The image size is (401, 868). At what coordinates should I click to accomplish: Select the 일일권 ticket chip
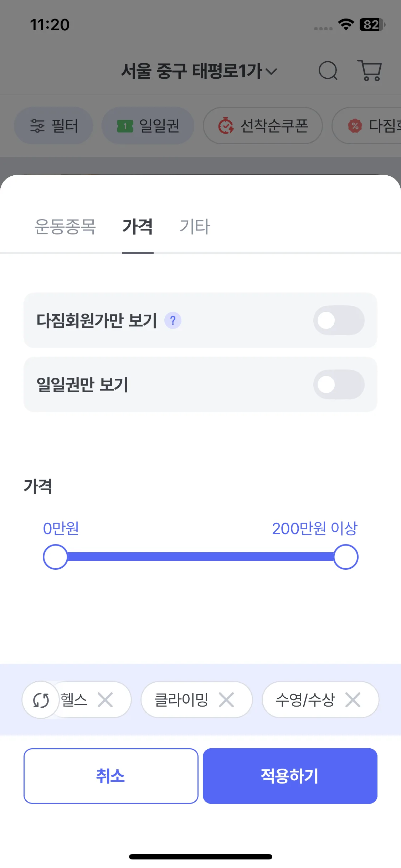point(148,126)
